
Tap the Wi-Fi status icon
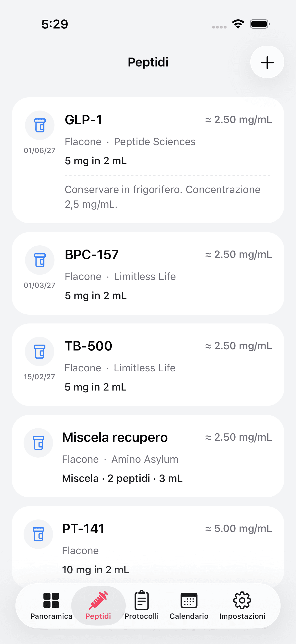(238, 24)
